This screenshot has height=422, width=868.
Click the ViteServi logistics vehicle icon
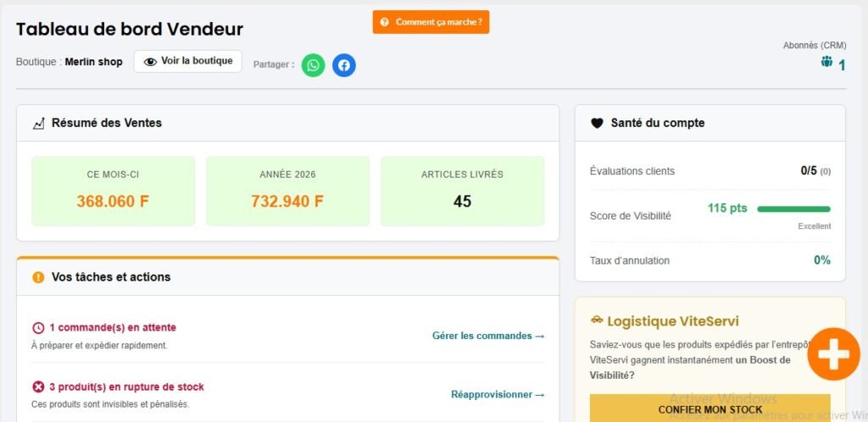[x=597, y=319]
